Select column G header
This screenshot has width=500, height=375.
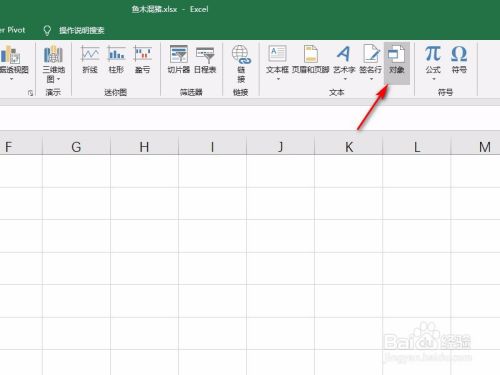pos(76,146)
